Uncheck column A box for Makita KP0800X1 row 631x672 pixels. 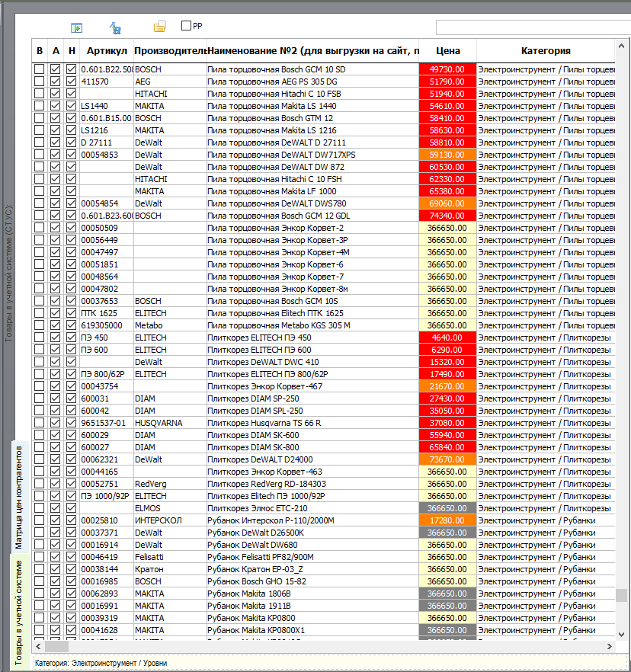[56, 630]
